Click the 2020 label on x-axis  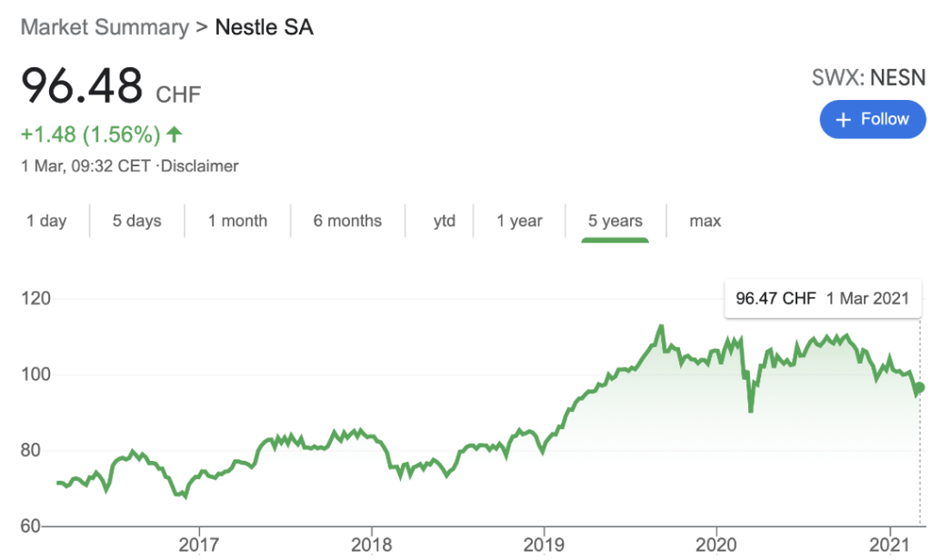pos(716,545)
